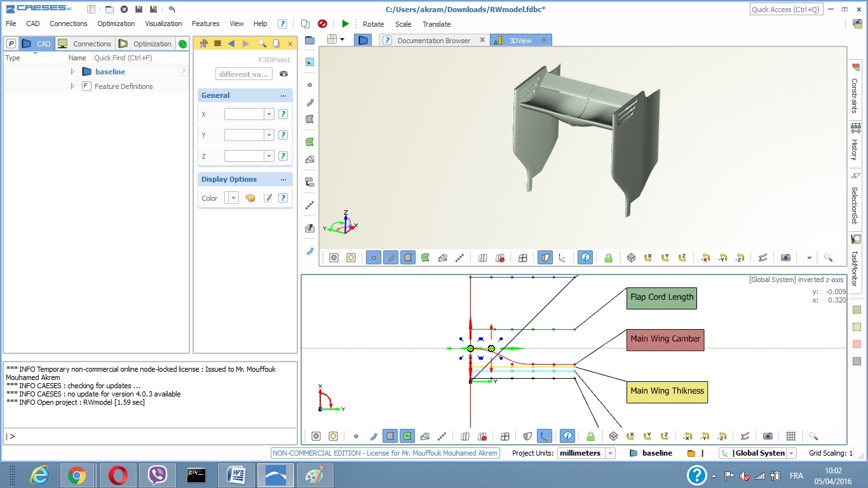Open the X coordinate dropdown arrow
The width and height of the screenshot is (868, 488).
pos(269,114)
